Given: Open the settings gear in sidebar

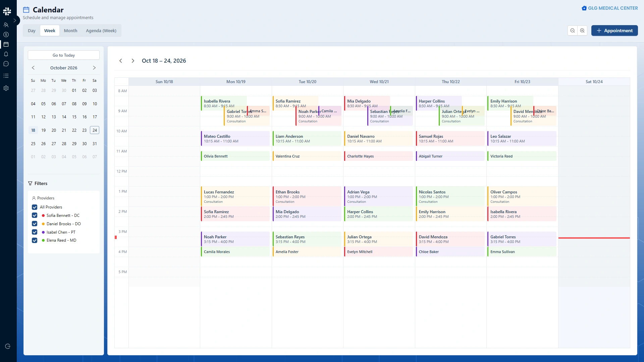Looking at the screenshot, I should [x=6, y=88].
